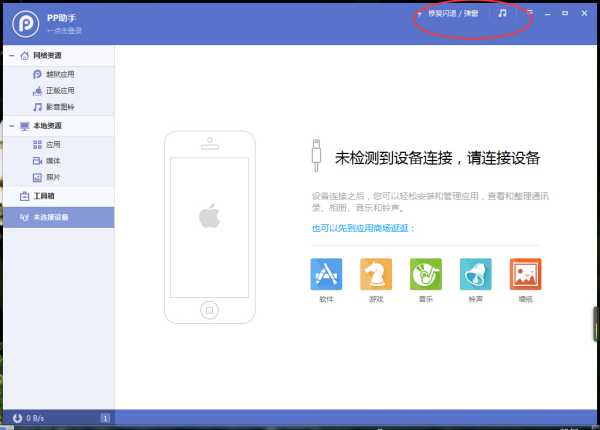Open local 应用 in the sidebar

(x=53, y=145)
